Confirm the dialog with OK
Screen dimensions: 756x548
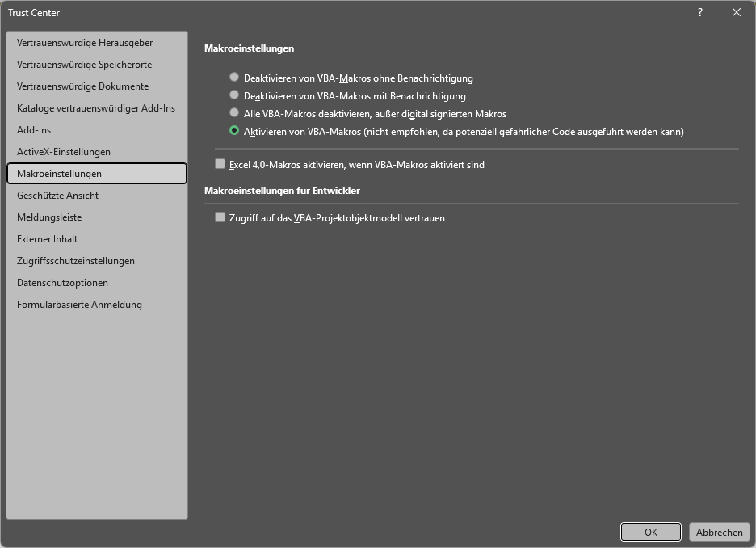(x=651, y=532)
